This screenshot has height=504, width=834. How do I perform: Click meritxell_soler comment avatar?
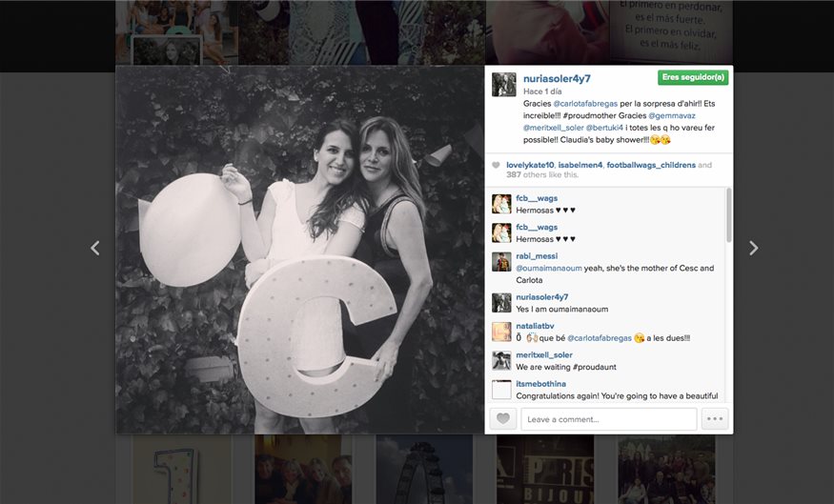coord(501,360)
